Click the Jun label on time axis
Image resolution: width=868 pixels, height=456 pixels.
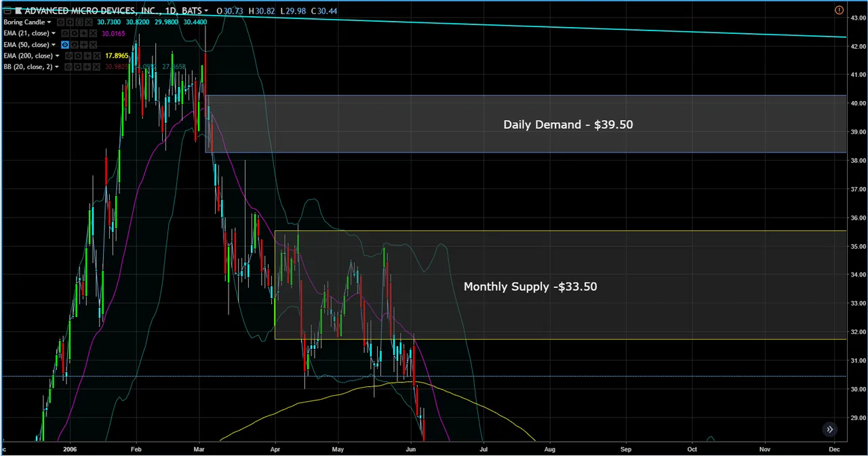pyautogui.click(x=410, y=449)
